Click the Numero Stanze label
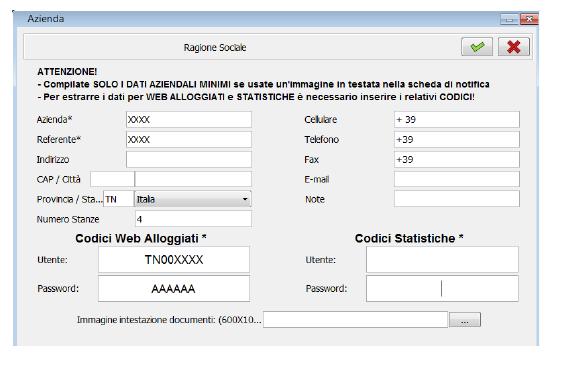The image size is (561, 380). [68, 219]
